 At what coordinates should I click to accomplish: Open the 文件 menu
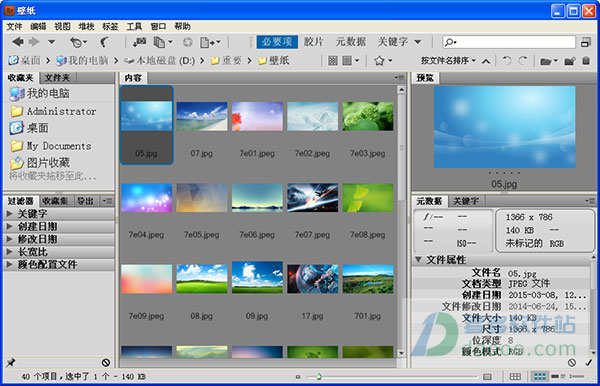[x=15, y=26]
